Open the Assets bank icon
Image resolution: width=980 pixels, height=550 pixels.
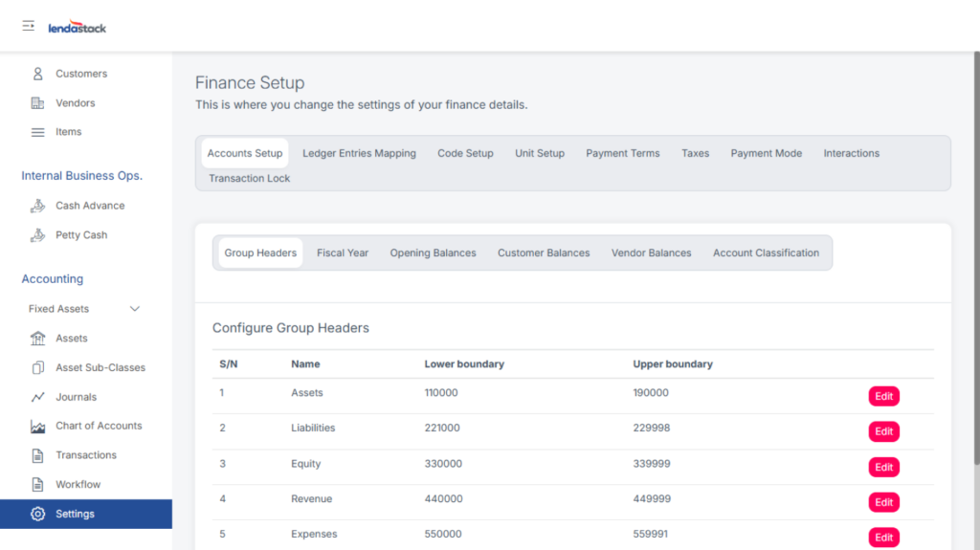[38, 339]
